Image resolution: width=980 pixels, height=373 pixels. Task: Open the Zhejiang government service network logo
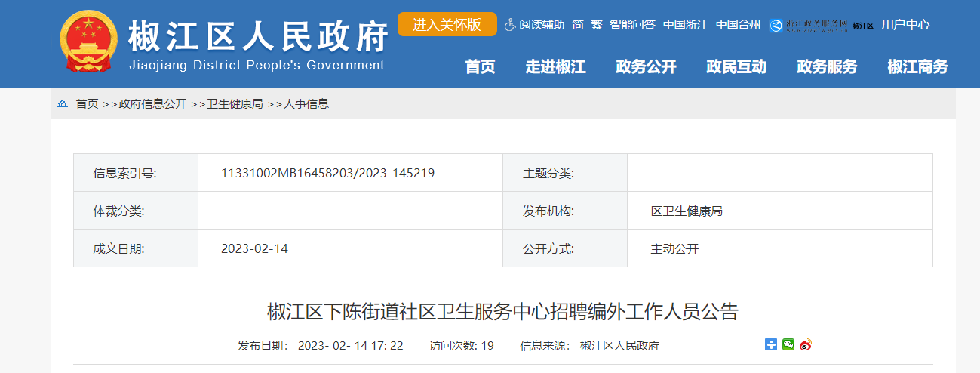[x=809, y=25]
